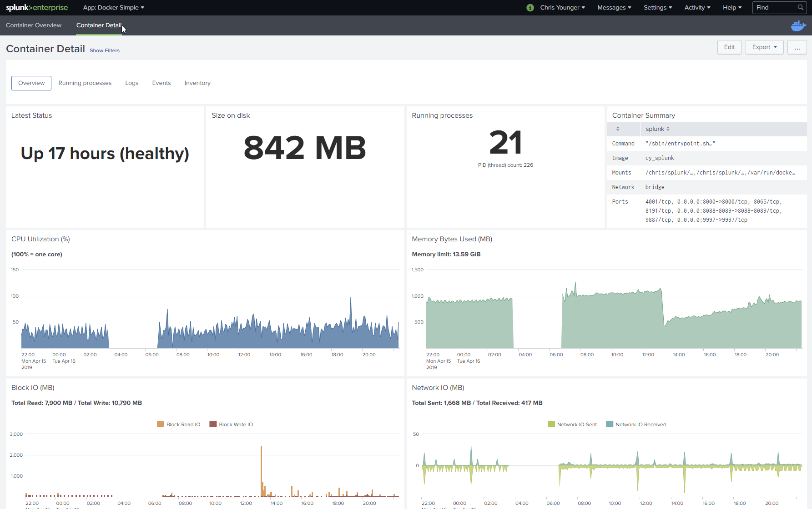
Task: Open the more actions ellipsis button
Action: tap(797, 47)
